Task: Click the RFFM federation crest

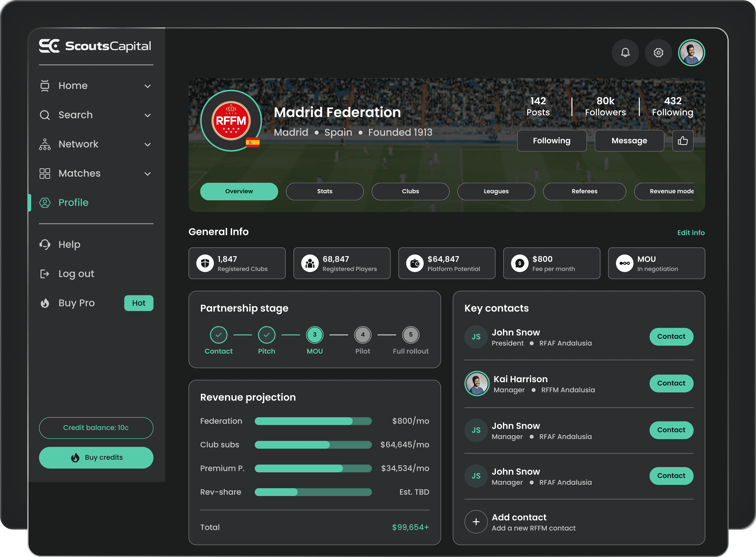Action: coord(231,121)
